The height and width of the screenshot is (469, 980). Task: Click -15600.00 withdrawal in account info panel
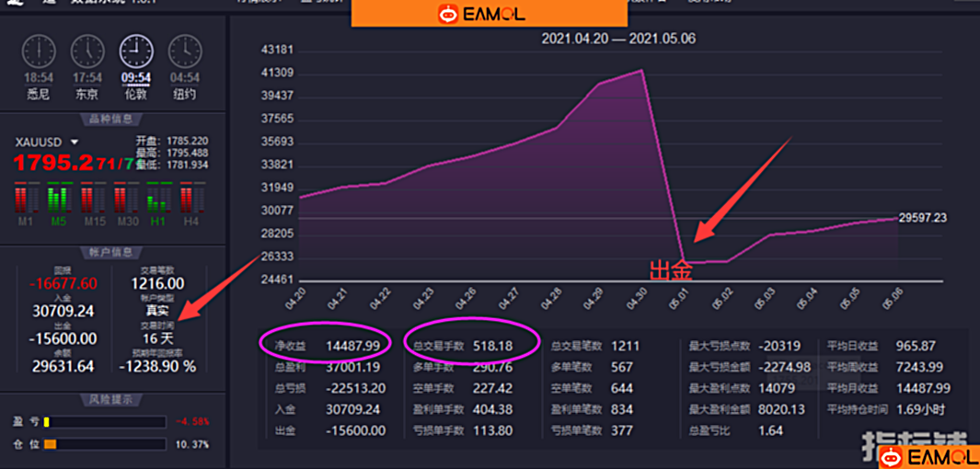(x=63, y=339)
